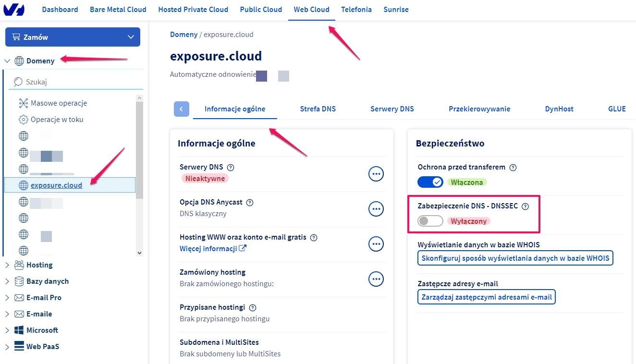Open the Więcej informacji link
636x364 pixels.
click(x=213, y=249)
